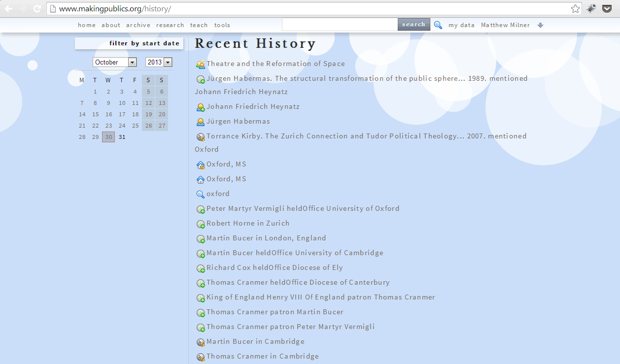The width and height of the screenshot is (620, 364).
Task: Click icon beside Thomas Cranmer heldOffice Diocese of Canterbury
Action: (201, 283)
